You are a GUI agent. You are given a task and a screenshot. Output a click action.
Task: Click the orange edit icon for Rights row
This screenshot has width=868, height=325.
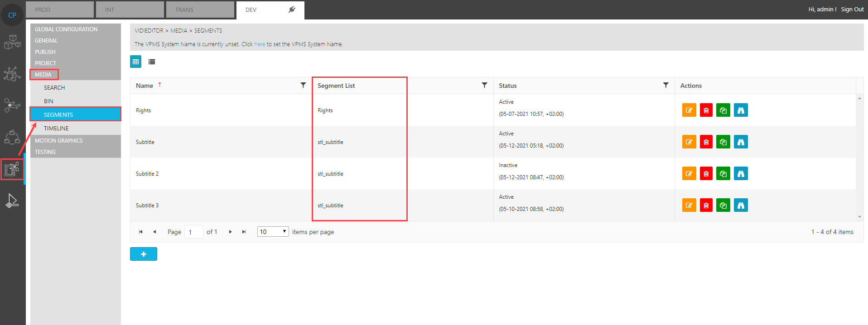[689, 110]
